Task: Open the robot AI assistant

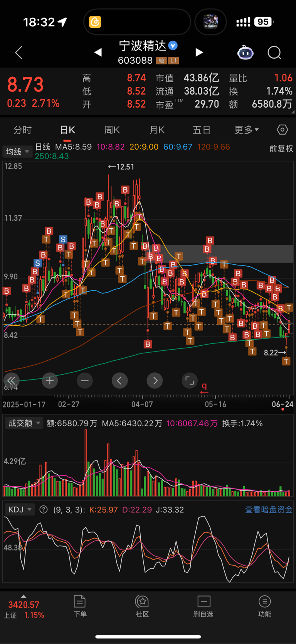Action: pyautogui.click(x=246, y=52)
